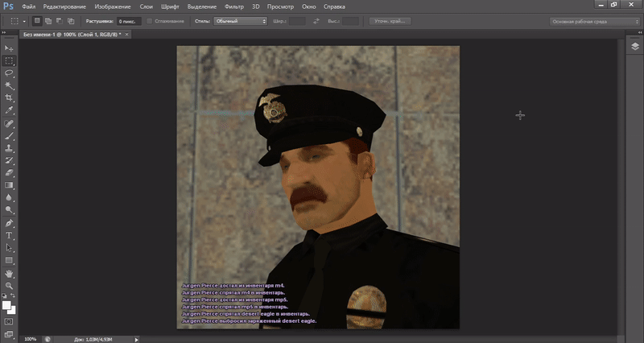Select the Zoom tool
The image size is (644, 343).
9,286
